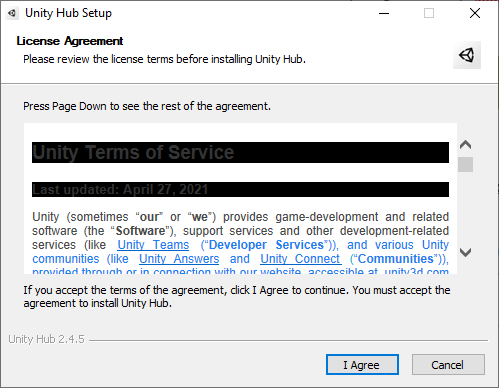Screen dimensions: 499x388
Task: Click the scroll down arrow of license text
Action: (465, 252)
